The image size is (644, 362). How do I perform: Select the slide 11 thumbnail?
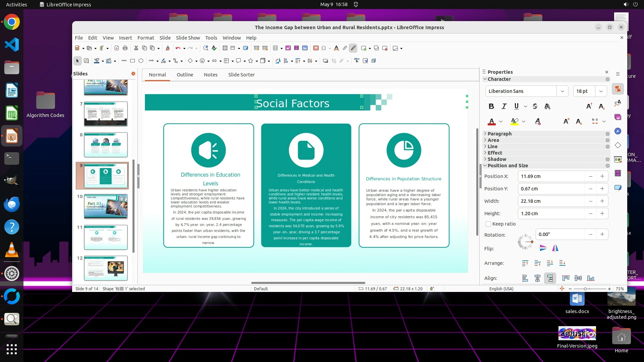point(106,237)
